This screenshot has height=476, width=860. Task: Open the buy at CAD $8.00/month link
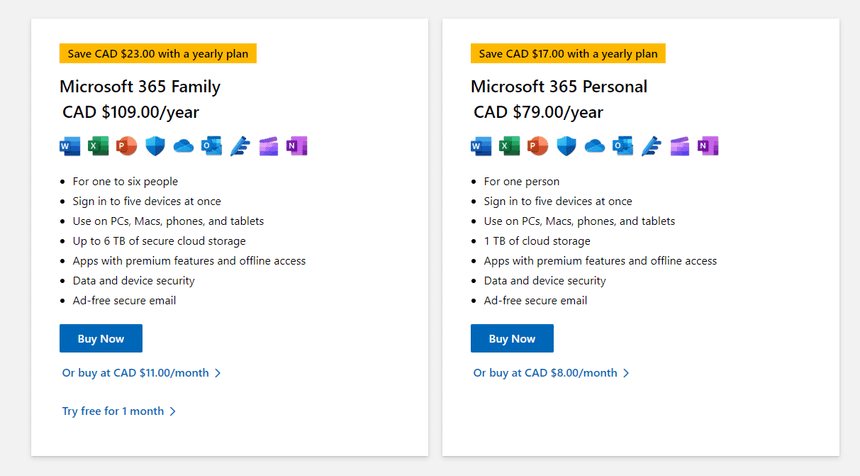tap(546, 373)
